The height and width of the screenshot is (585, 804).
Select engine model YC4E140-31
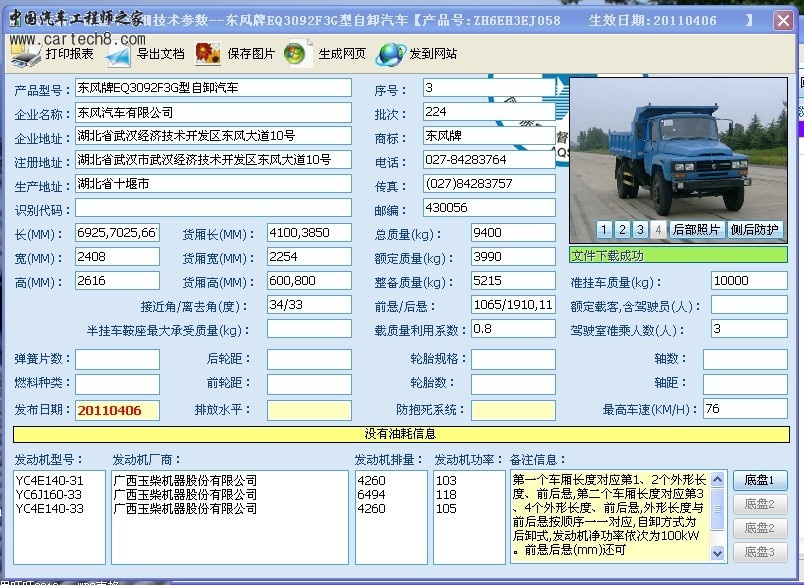49,481
